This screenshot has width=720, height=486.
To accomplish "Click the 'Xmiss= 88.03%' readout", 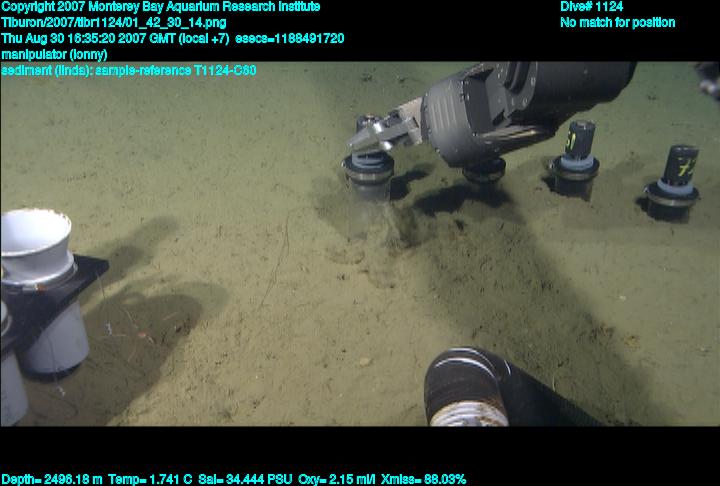I will [x=423, y=480].
